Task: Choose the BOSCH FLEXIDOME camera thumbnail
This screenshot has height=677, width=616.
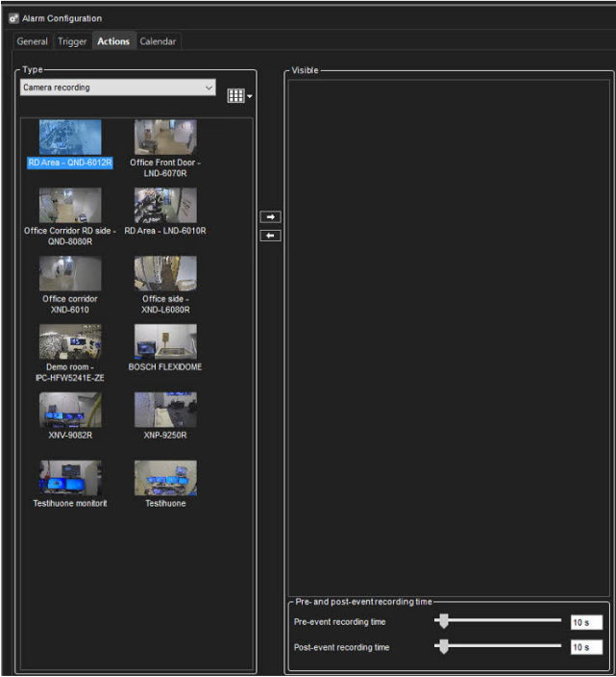Action: pyautogui.click(x=165, y=342)
